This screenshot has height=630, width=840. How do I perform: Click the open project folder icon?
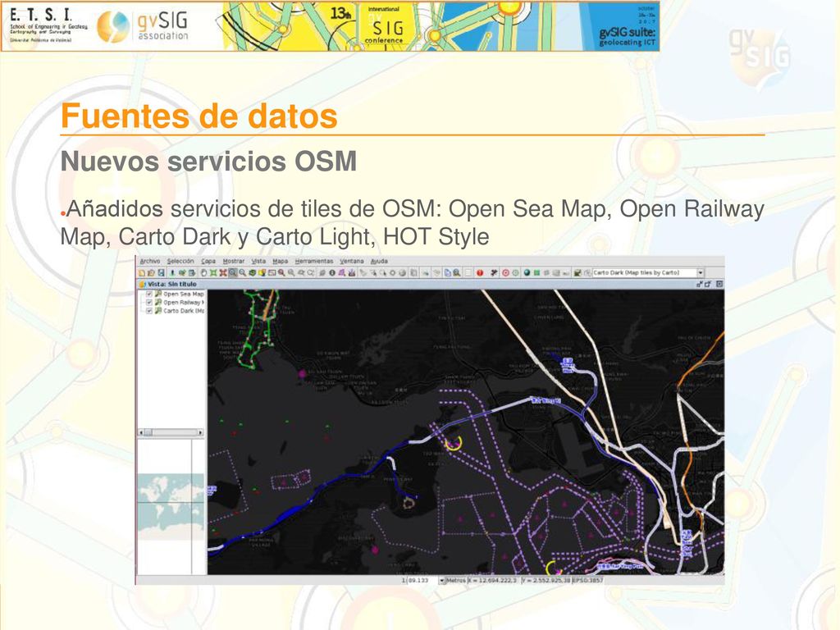tap(152, 273)
